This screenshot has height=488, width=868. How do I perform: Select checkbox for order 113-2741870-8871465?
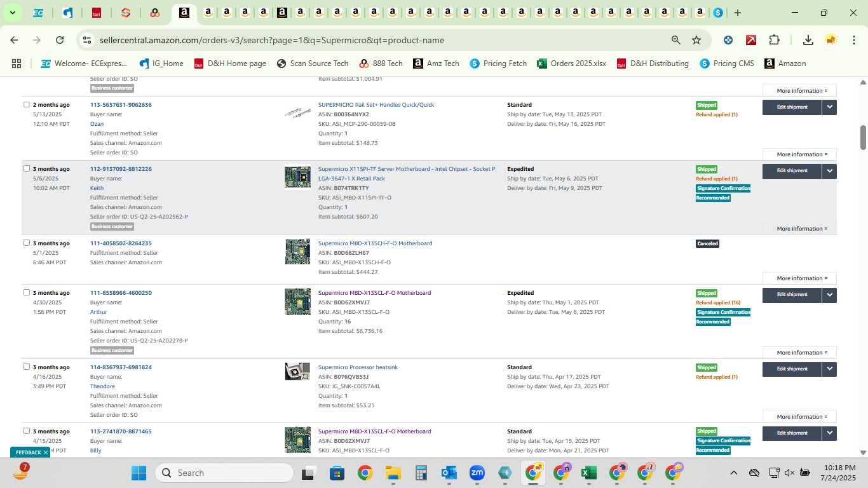(x=27, y=431)
